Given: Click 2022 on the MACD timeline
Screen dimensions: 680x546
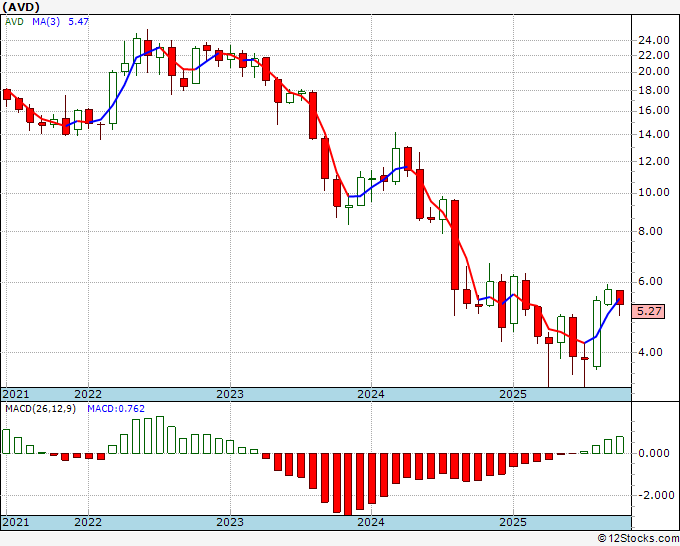Looking at the screenshot, I should coord(88,522).
